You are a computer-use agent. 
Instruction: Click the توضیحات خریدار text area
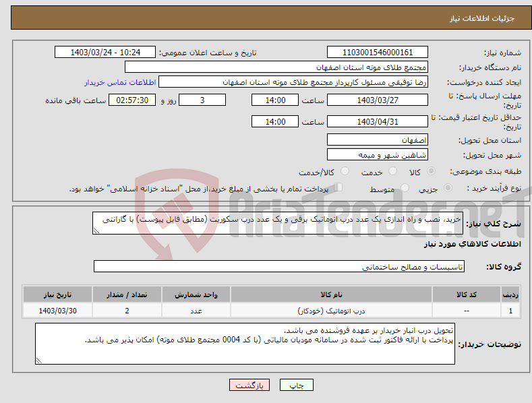245,344
